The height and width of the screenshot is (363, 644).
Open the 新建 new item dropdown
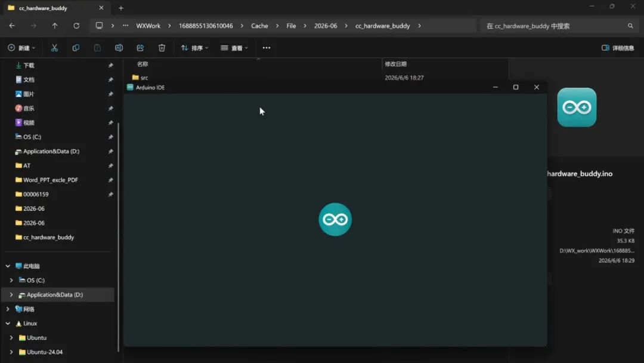[x=21, y=48]
